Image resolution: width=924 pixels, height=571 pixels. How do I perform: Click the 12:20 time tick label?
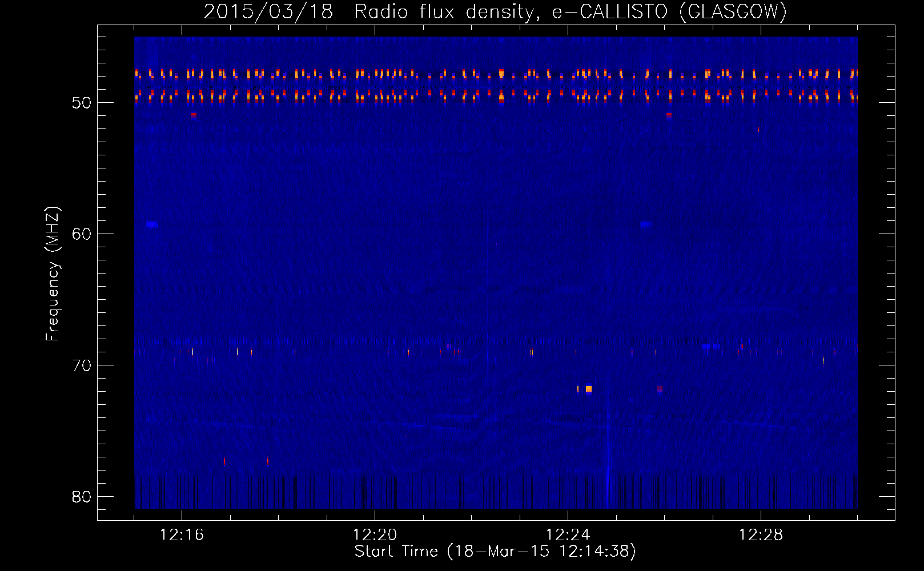pyautogui.click(x=375, y=535)
